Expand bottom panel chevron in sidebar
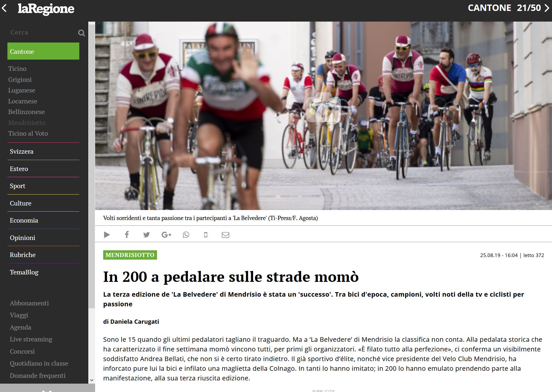The height and width of the screenshot is (392, 552). (47, 390)
